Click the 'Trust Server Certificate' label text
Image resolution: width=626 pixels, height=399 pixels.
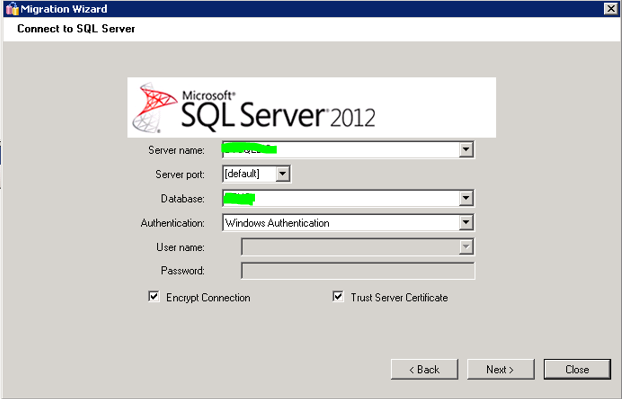399,298
